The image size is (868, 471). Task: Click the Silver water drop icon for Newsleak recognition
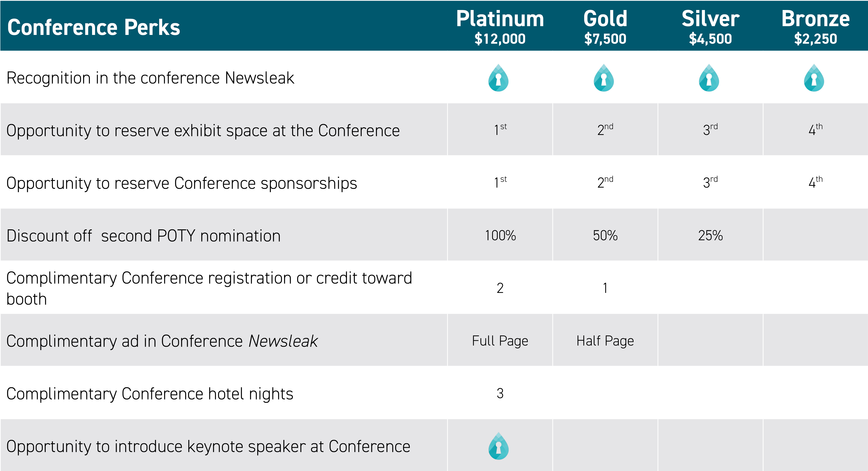(x=709, y=78)
